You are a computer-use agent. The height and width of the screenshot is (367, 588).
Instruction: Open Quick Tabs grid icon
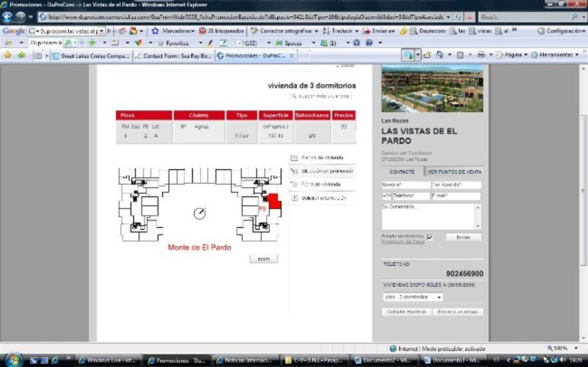click(38, 56)
